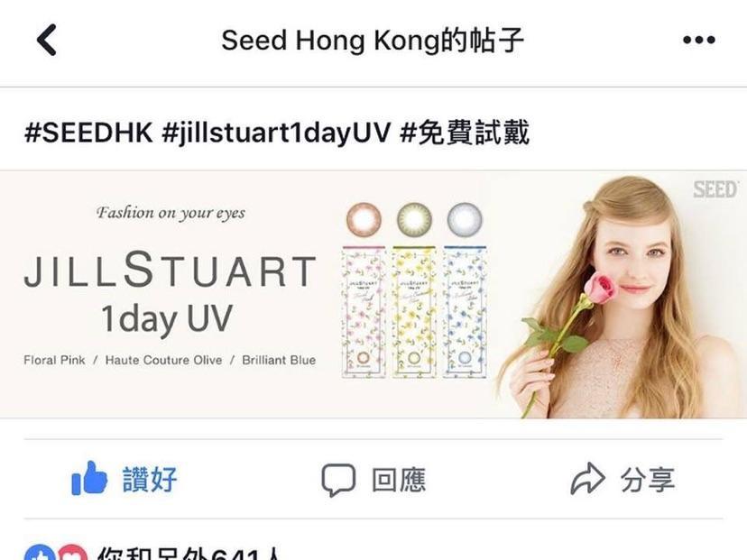Select the Floral Pink lens swatch
747x560 pixels.
[364, 219]
